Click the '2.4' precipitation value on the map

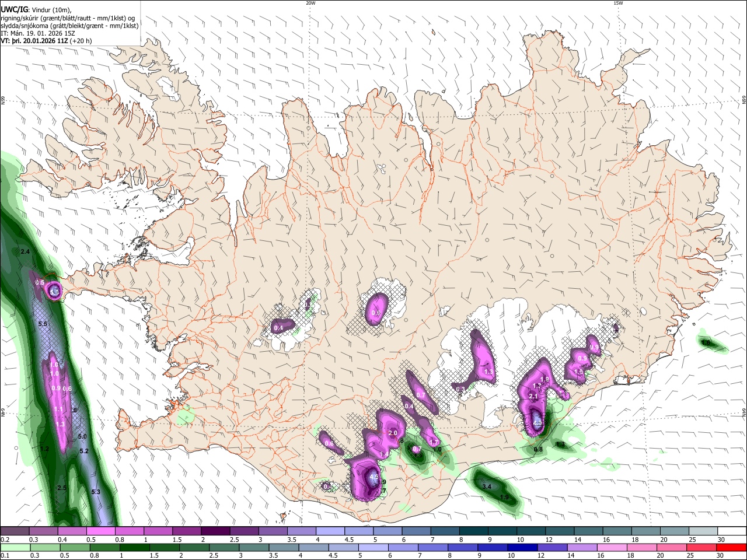tap(25, 252)
